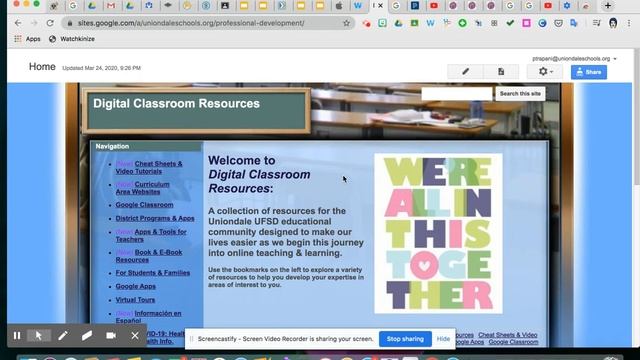Switch to the blue W tab
Screen dimensions: 640x360
click(358, 6)
